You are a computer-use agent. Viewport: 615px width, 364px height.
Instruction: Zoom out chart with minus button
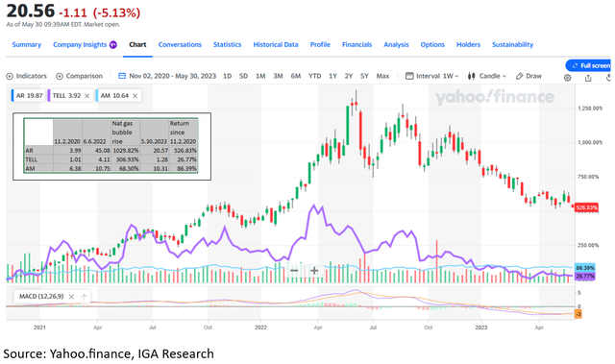pyautogui.click(x=294, y=270)
